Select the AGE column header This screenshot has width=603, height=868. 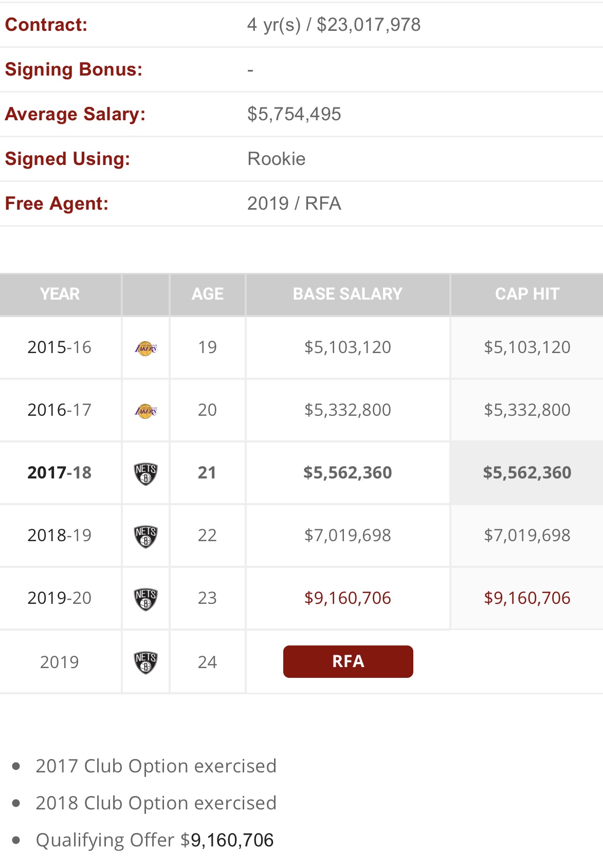click(x=208, y=294)
